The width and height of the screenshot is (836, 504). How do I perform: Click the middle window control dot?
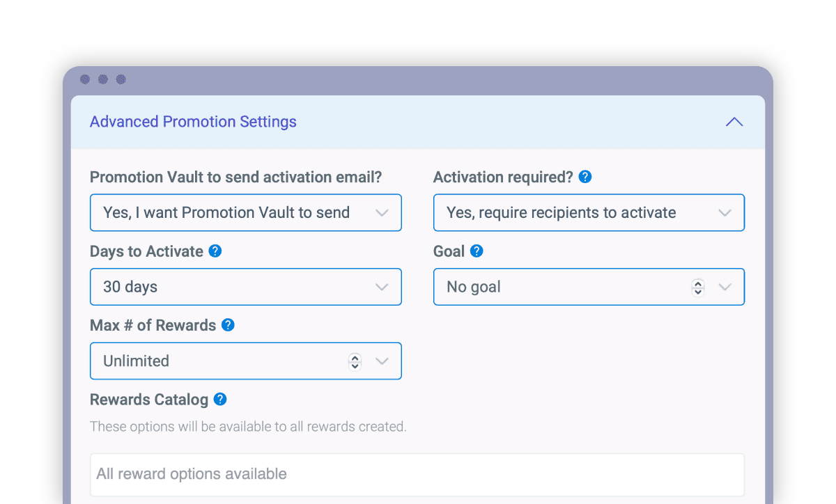[x=103, y=79]
